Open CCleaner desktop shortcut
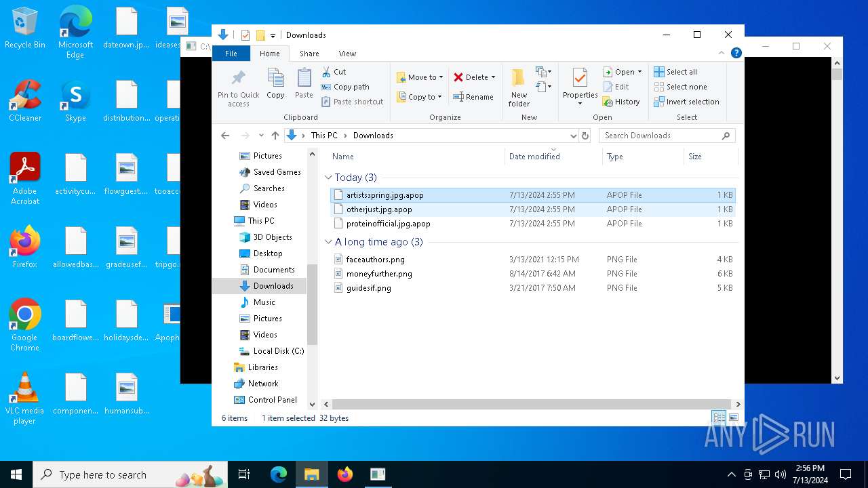The height and width of the screenshot is (488, 868). coord(24,101)
